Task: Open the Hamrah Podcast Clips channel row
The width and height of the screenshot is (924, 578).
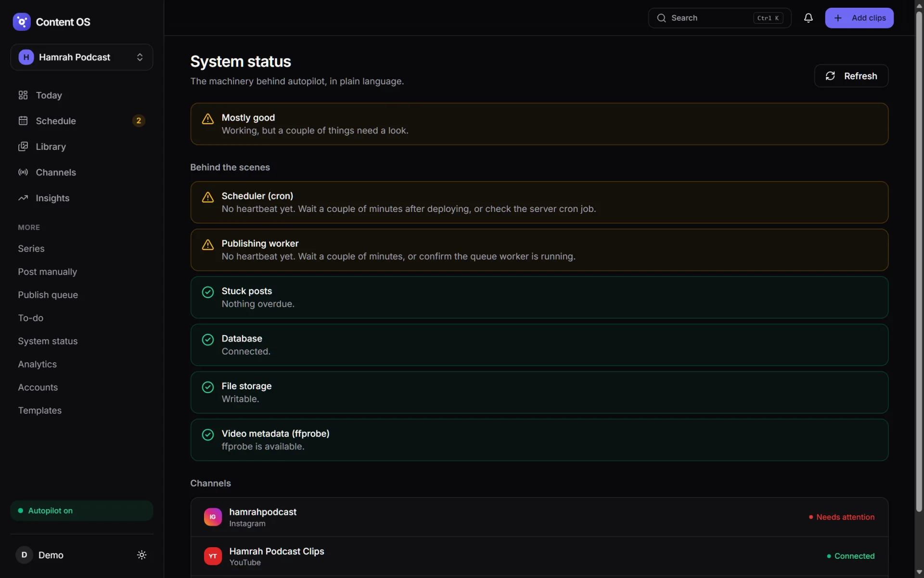Action: (x=539, y=556)
